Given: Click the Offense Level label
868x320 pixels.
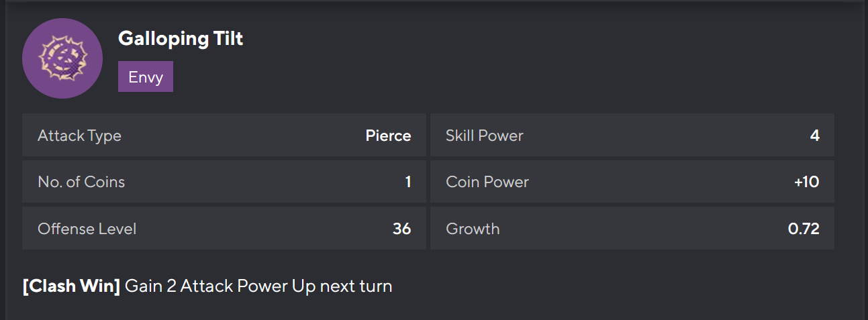Looking at the screenshot, I should (87, 229).
